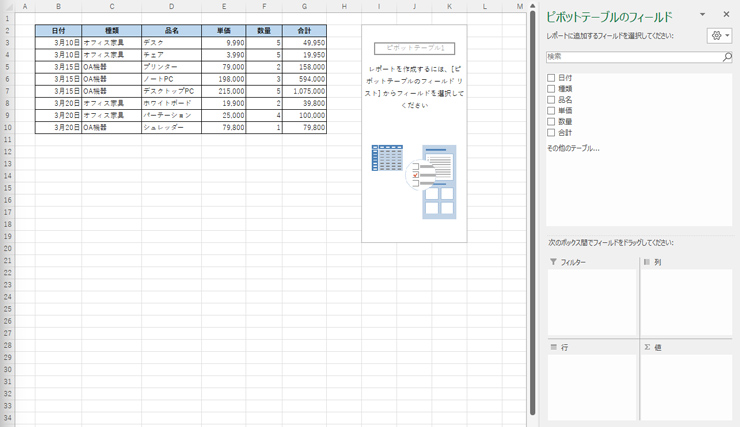Select the 日付 header cell

(58, 31)
